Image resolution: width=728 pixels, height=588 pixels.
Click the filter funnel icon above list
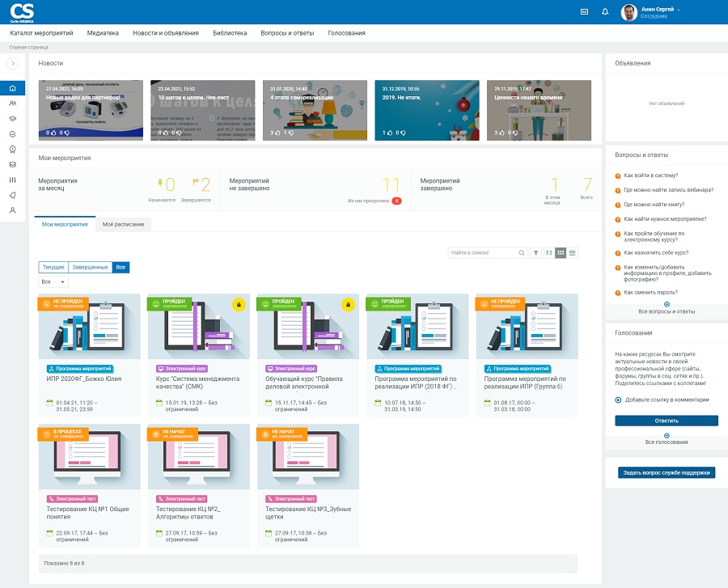pos(535,253)
